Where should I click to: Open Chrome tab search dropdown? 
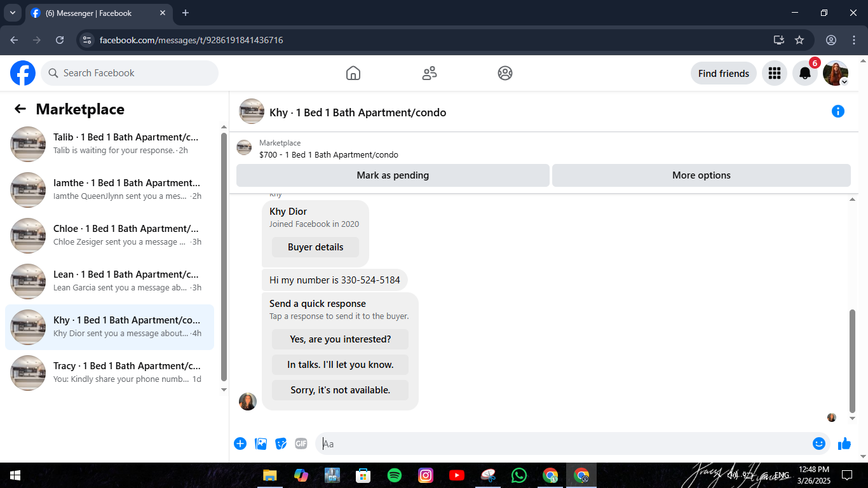coord(12,13)
